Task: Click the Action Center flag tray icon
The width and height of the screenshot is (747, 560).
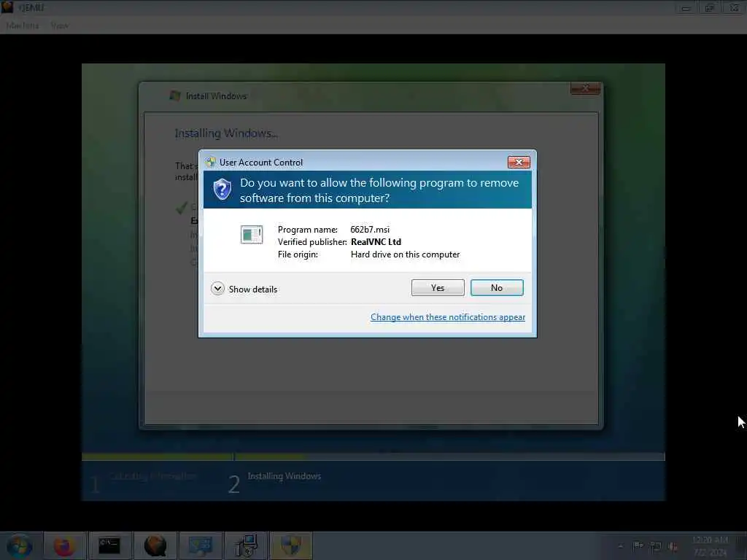Action: [638, 546]
